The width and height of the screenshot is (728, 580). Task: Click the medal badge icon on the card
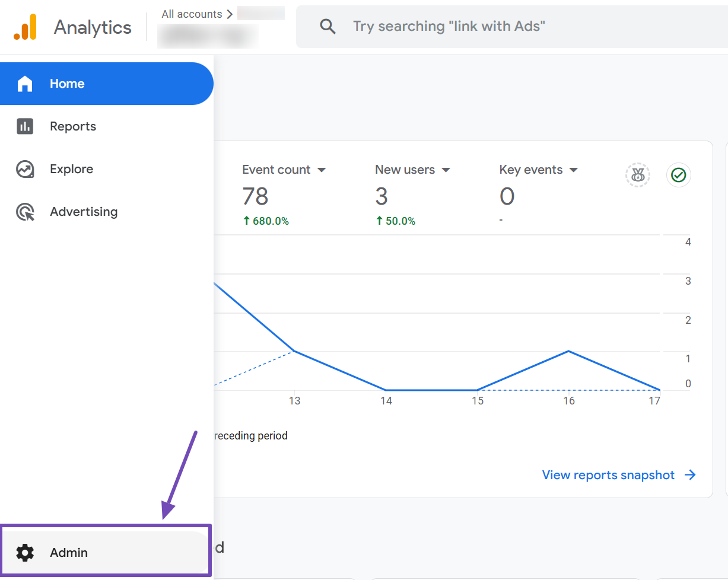tap(637, 175)
